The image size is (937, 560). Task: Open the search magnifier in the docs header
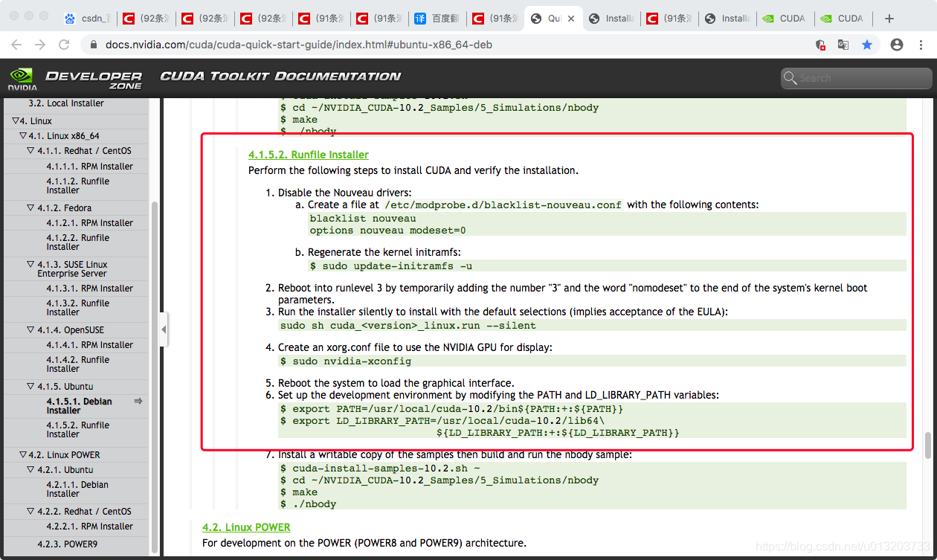pyautogui.click(x=789, y=77)
